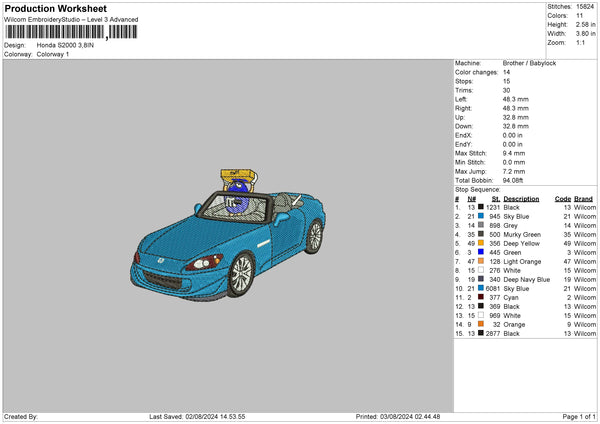Screen dimensions: 600x424
Task: Click the 'Description' column header
Action: click(x=521, y=199)
